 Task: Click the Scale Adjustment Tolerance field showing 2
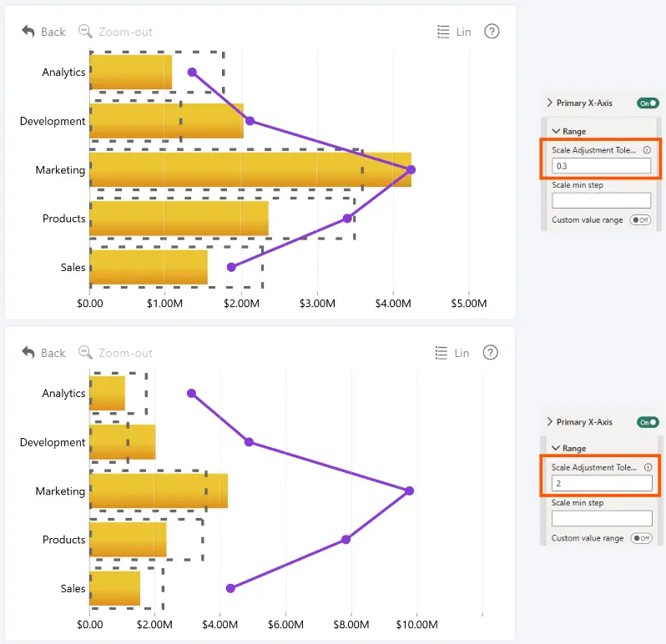point(602,483)
